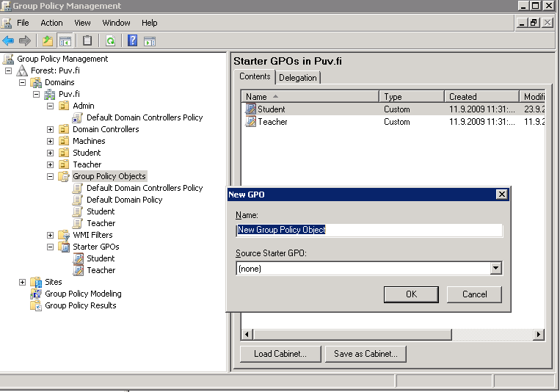The image size is (560, 392).
Task: Click the 'Custom' type cell in Teacher row
Action: (397, 122)
